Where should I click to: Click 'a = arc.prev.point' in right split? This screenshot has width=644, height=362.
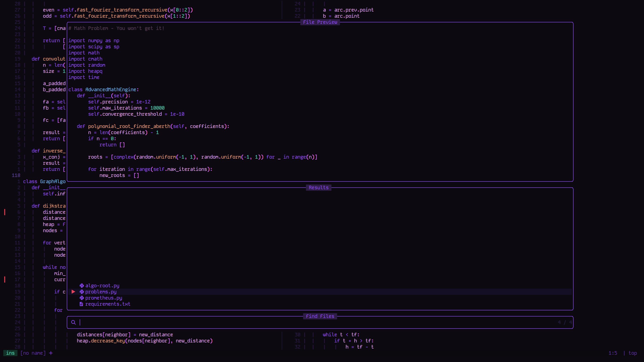(x=348, y=10)
